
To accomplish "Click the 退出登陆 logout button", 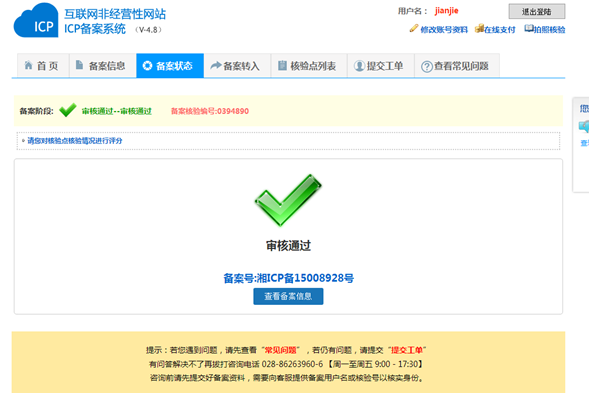I will coord(537,11).
